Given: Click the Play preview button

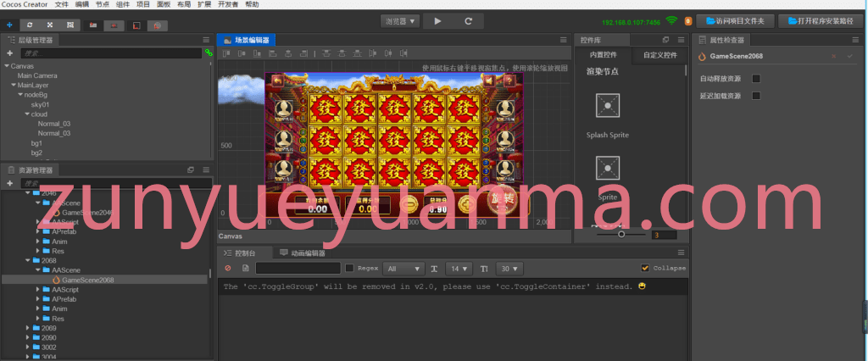Looking at the screenshot, I should click(438, 21).
